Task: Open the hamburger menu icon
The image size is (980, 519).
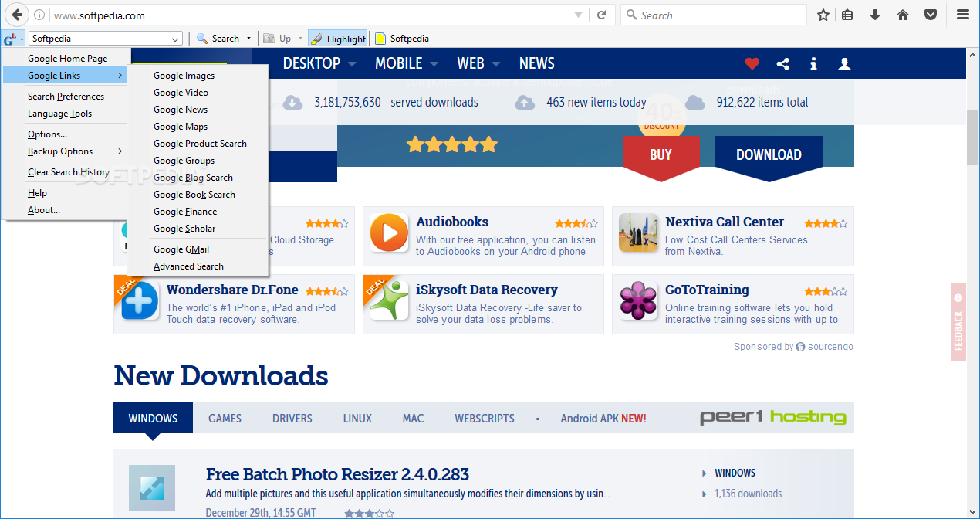Action: pos(963,15)
